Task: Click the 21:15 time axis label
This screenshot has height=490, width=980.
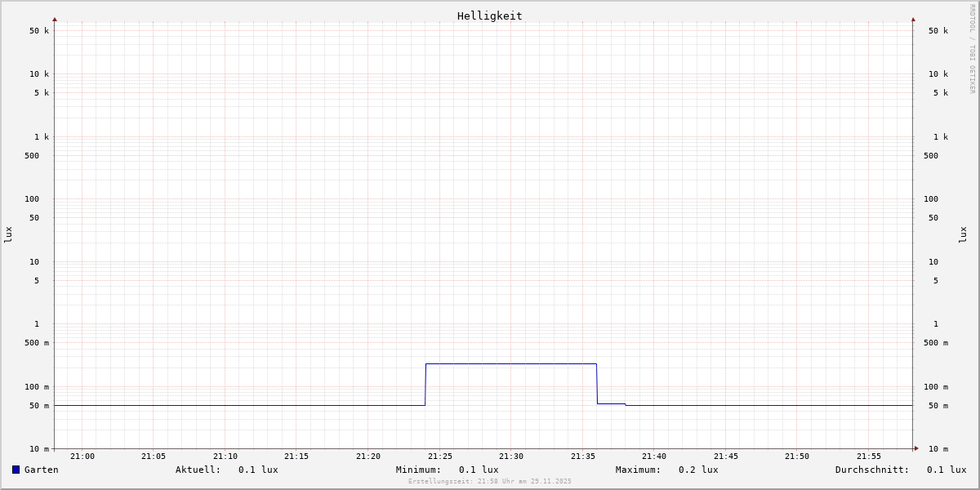Action: 296,457
